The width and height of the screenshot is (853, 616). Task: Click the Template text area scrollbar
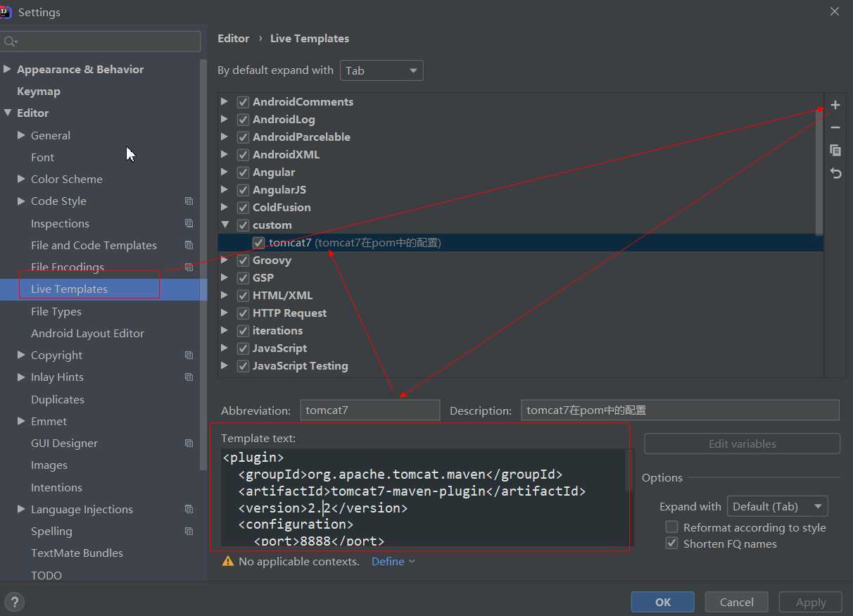tap(629, 472)
